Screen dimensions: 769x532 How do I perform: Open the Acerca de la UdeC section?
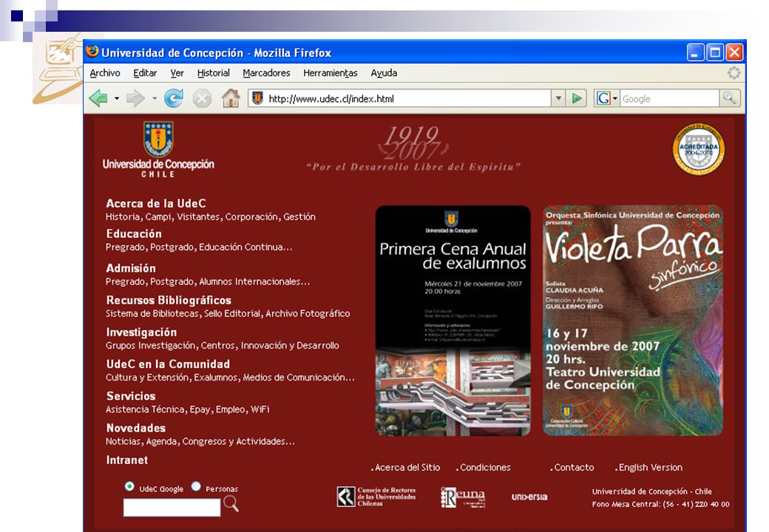(156, 203)
